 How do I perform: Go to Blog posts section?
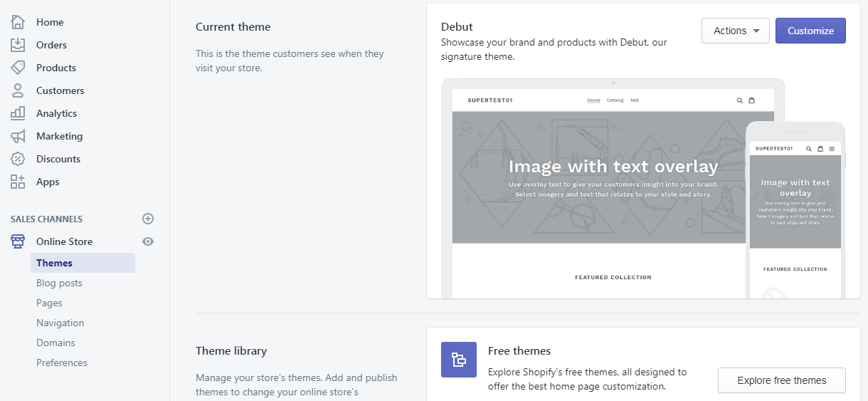59,283
